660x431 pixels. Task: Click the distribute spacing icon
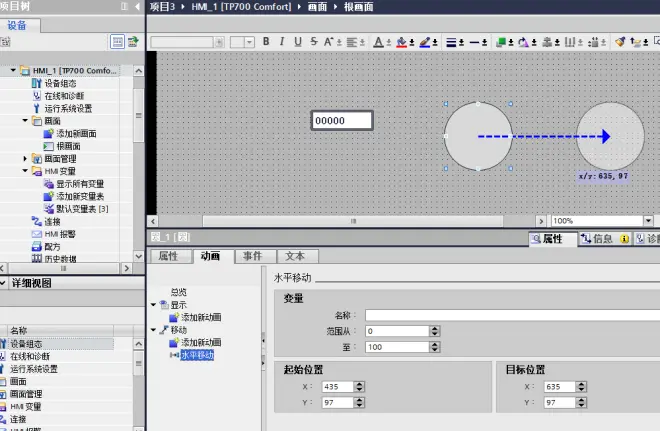pyautogui.click(x=570, y=42)
